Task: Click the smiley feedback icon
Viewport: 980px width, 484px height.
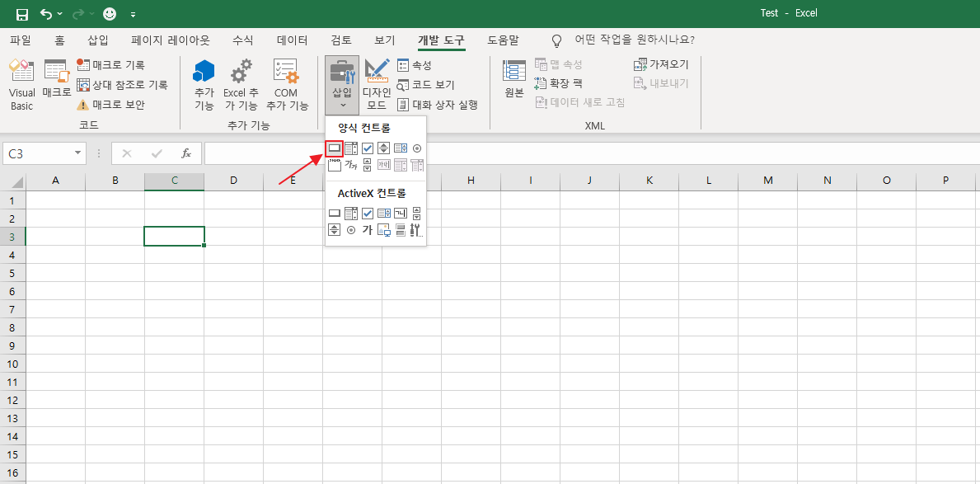Action: coord(110,14)
